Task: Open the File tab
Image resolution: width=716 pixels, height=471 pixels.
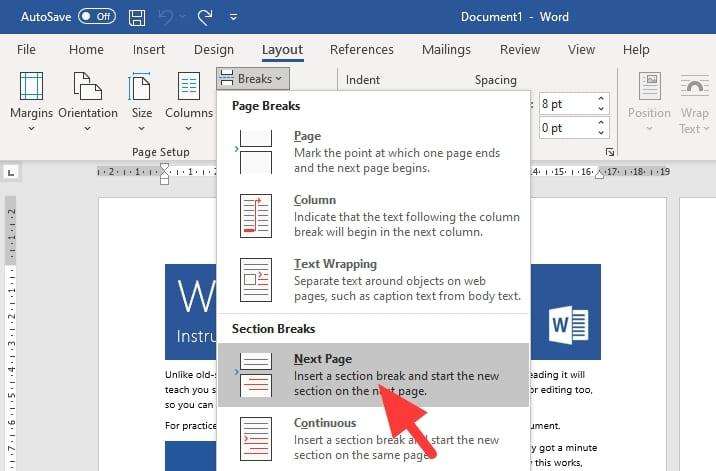Action: click(26, 49)
